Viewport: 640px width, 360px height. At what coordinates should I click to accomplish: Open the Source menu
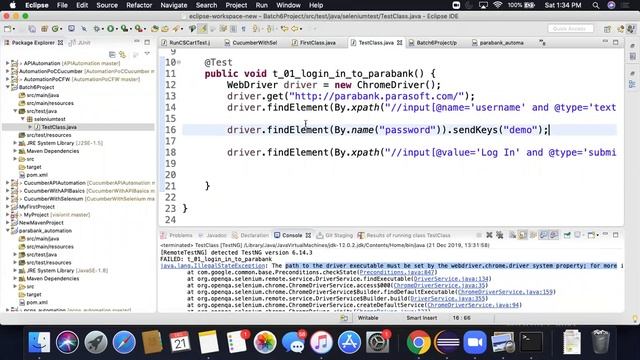click(x=107, y=5)
